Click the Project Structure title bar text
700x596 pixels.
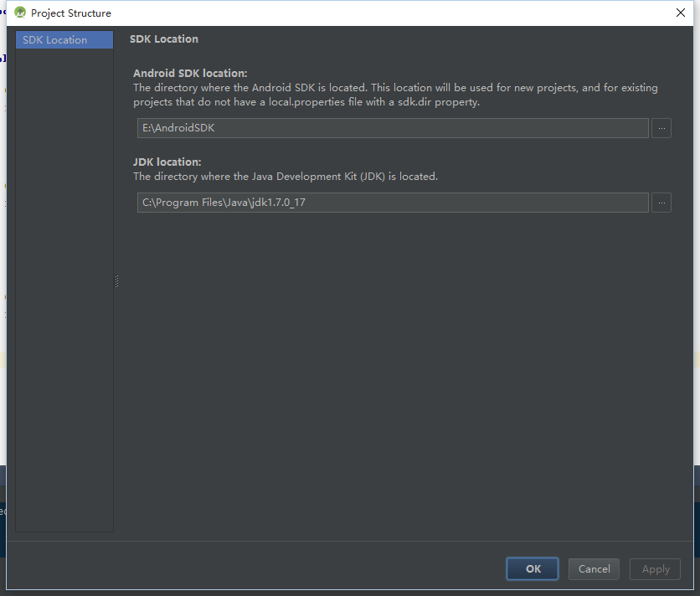pos(71,13)
